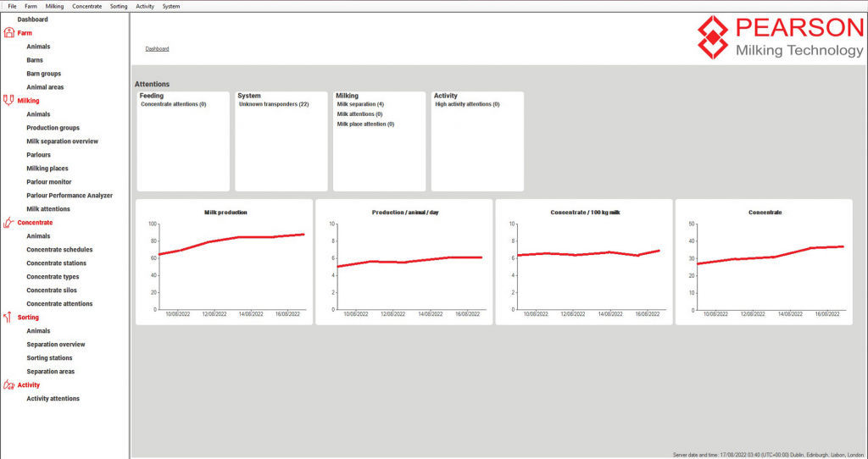Open the Sorting menu in menu bar

(x=119, y=6)
